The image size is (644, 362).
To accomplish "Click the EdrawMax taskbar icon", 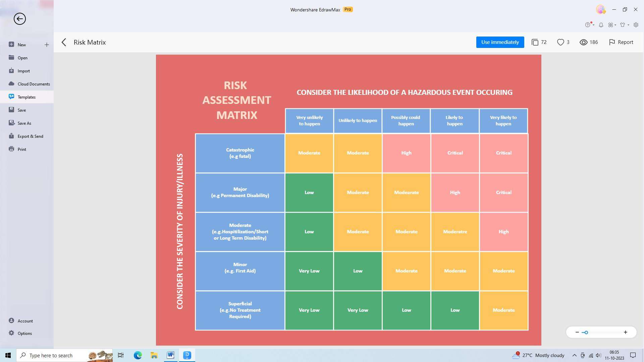I will [x=187, y=355].
